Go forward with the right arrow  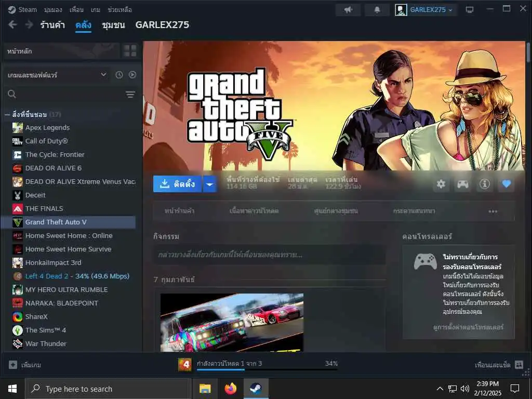click(x=29, y=24)
